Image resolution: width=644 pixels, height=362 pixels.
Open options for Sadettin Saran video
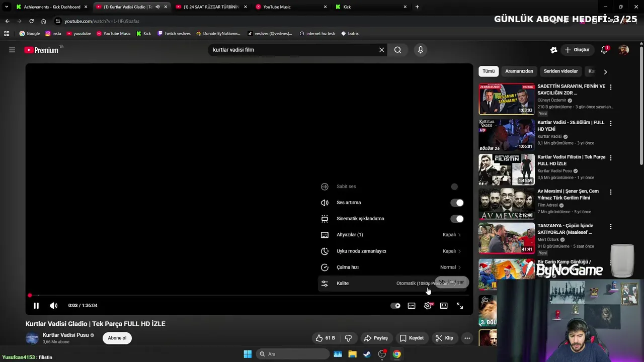(x=611, y=87)
